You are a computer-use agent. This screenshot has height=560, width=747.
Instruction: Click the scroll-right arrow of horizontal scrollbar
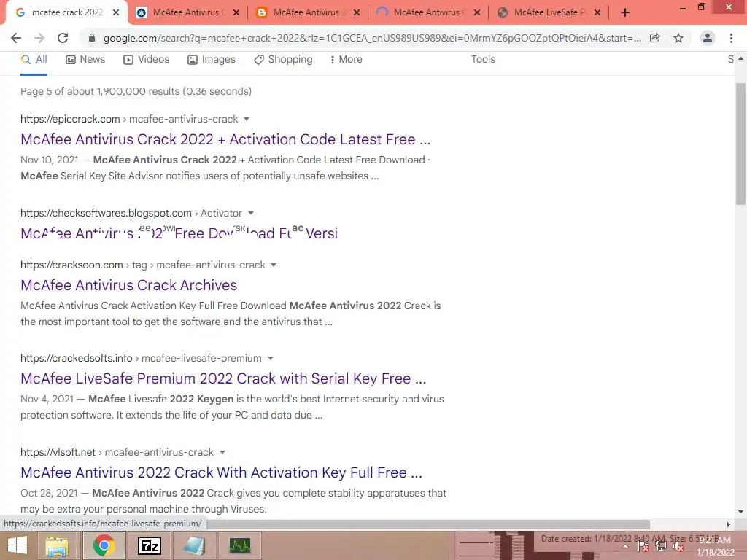pyautogui.click(x=729, y=524)
